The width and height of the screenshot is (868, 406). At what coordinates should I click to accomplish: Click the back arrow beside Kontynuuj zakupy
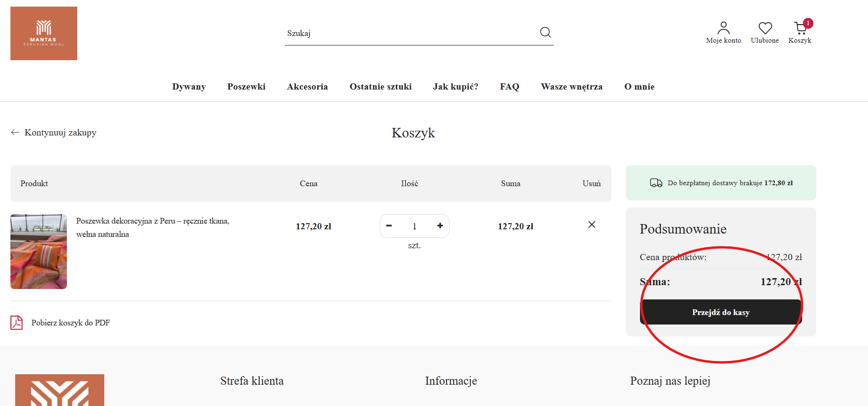(15, 133)
